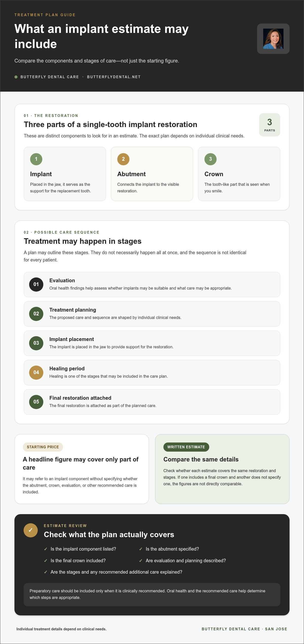Select the 05 Final restoration attached badge
The width and height of the screenshot is (304, 644).
coord(36,402)
